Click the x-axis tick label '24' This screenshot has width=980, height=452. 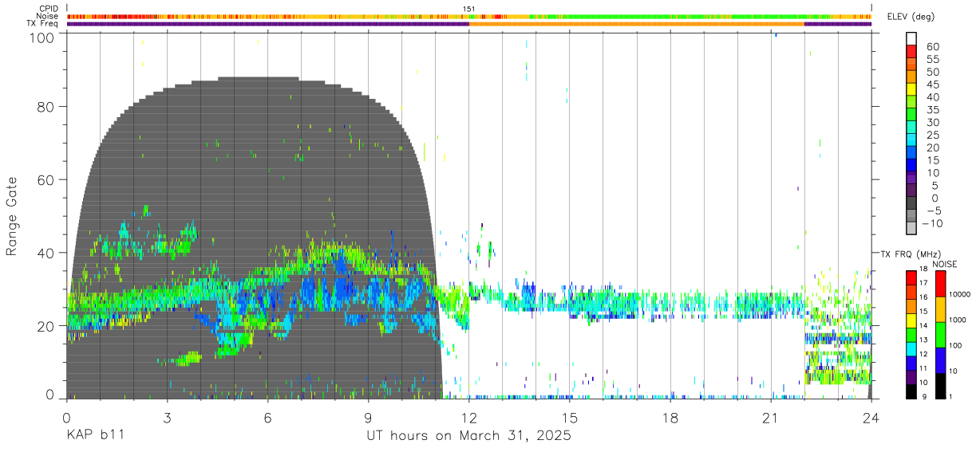[x=871, y=418]
